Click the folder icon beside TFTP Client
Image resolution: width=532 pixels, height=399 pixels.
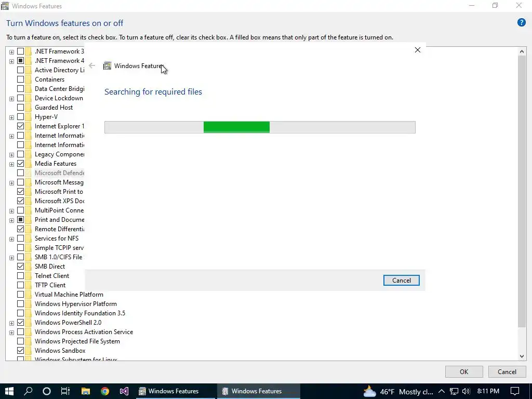click(28, 285)
